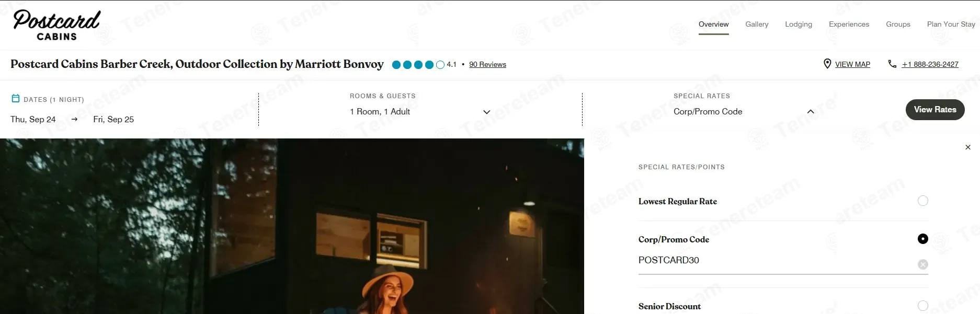Click the rating dots indicator
Image resolution: width=980 pixels, height=314 pixels.
(418, 65)
